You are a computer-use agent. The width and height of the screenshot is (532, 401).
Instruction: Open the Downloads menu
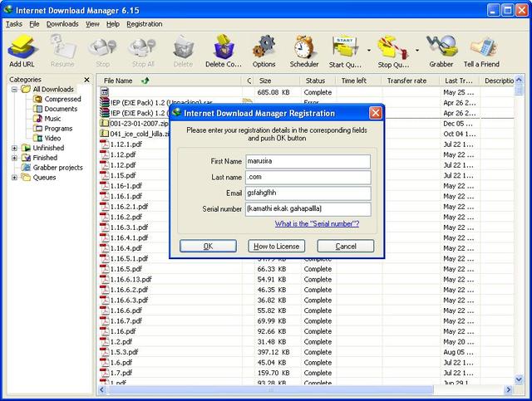pos(62,24)
